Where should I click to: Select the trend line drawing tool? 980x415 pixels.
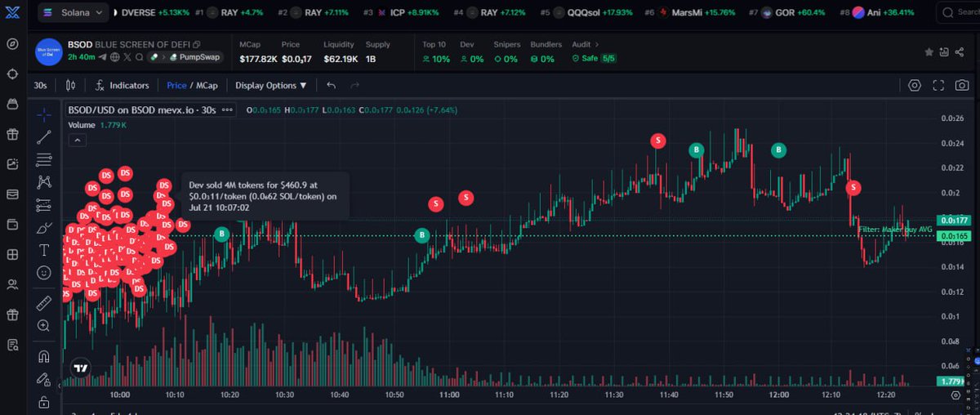[x=44, y=137]
